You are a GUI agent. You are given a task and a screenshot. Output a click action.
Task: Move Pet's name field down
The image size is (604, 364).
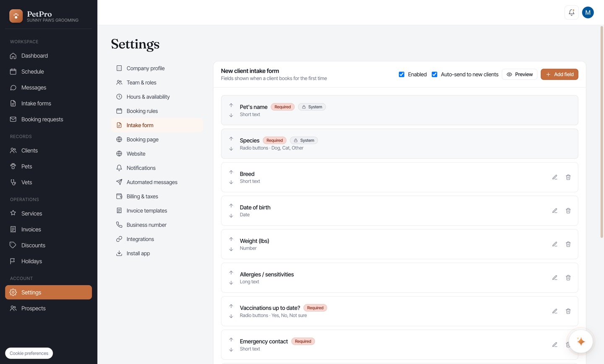coord(231,115)
